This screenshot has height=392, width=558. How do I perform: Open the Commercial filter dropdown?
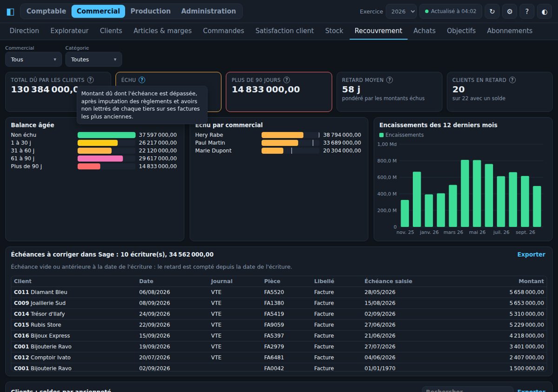point(33,59)
